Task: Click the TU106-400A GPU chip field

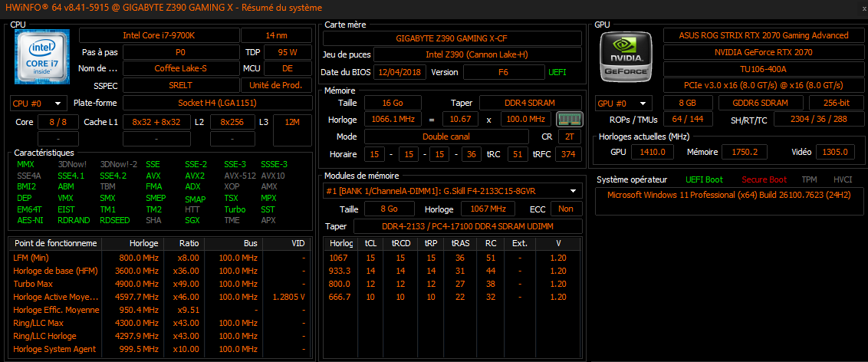Action: tap(764, 69)
